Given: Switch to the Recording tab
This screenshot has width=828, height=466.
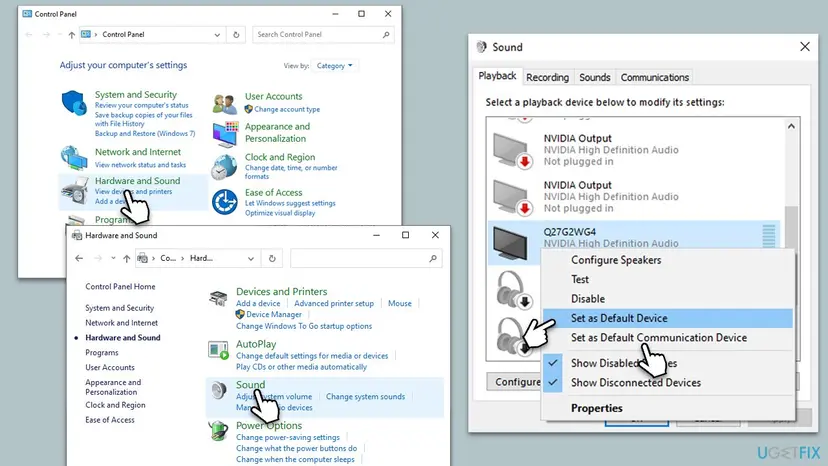Looking at the screenshot, I should (x=547, y=78).
